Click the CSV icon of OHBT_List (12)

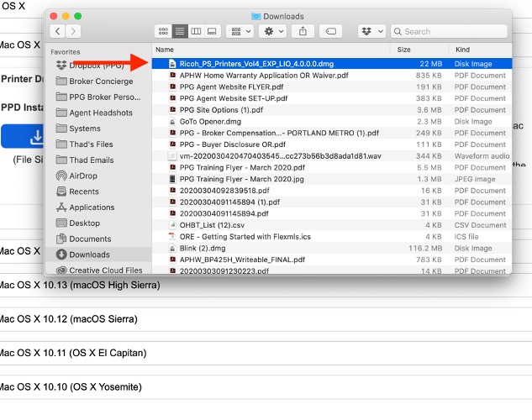point(172,225)
